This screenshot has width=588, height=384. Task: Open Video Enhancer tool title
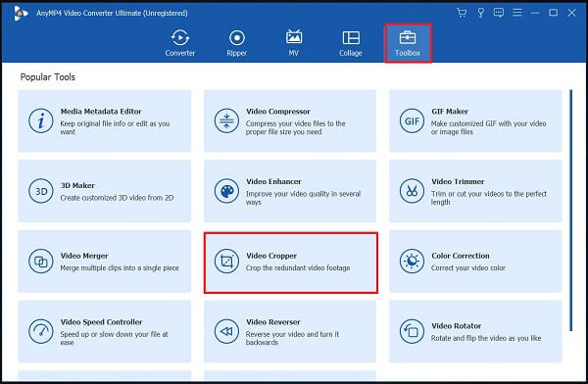[273, 181]
